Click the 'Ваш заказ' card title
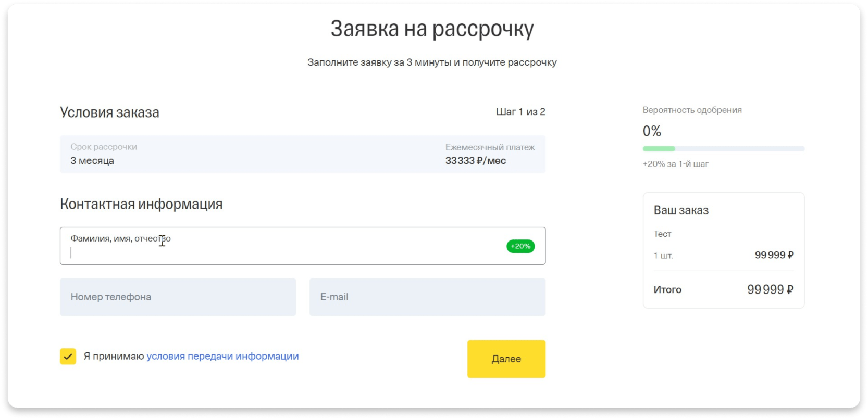Viewport: 868px width, 419px height. point(681,210)
